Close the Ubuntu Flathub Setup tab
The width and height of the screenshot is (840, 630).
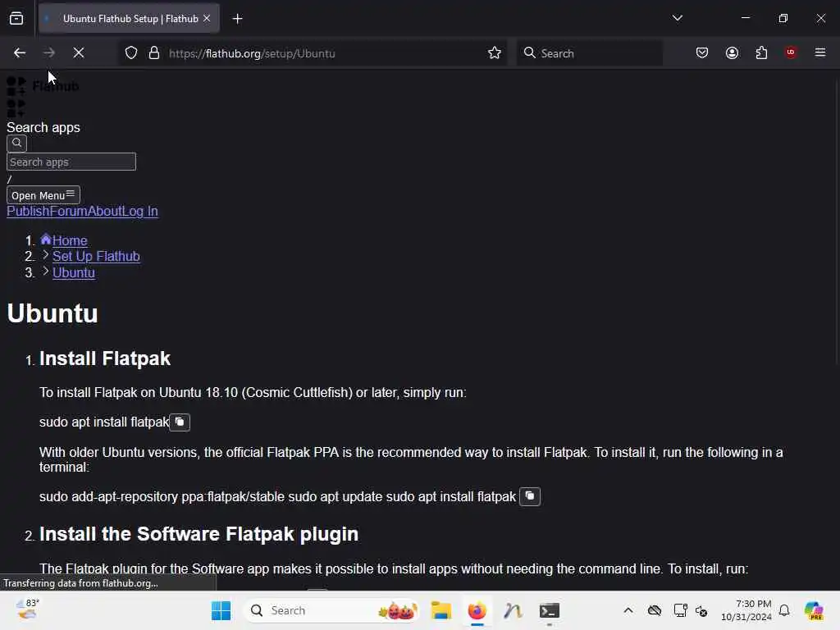[207, 19]
